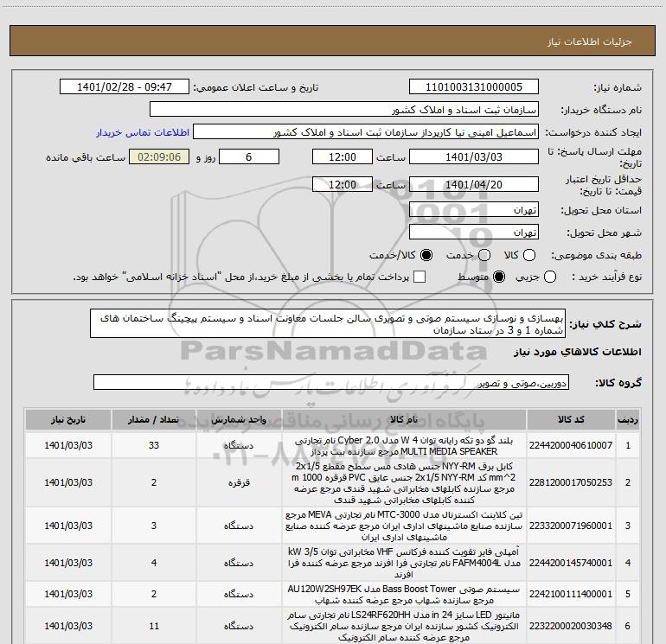Image resolution: width=666 pixels, height=644 pixels.
Task: Click the need number field 1101003131000005
Action: (x=474, y=86)
